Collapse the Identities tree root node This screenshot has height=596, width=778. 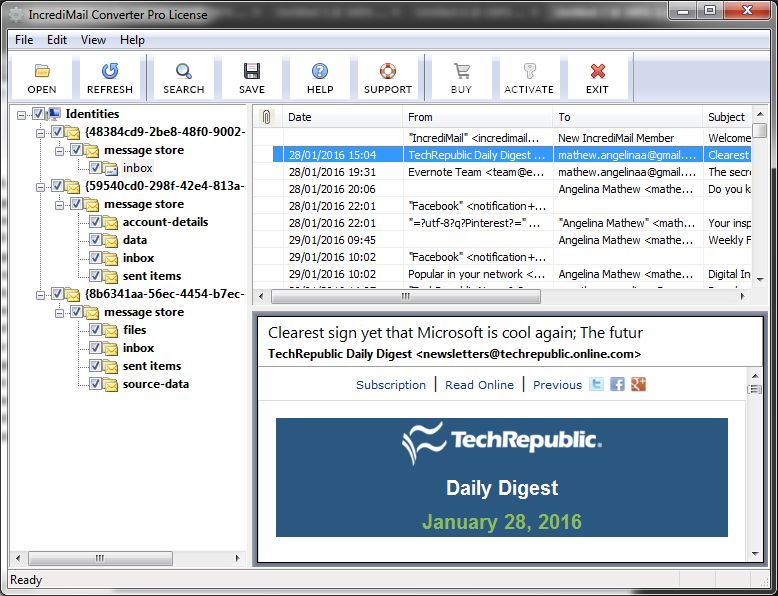pyautogui.click(x=22, y=114)
